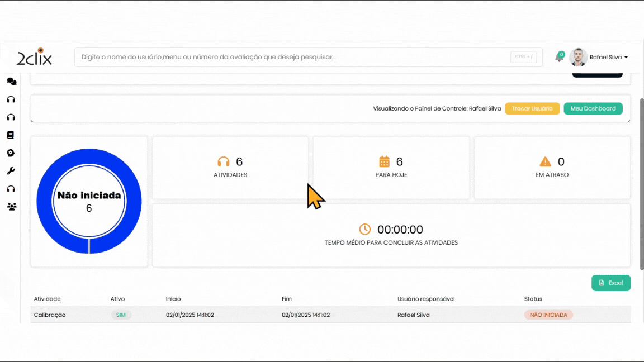Click the blue Não iniciada donut chart ring

(45, 202)
